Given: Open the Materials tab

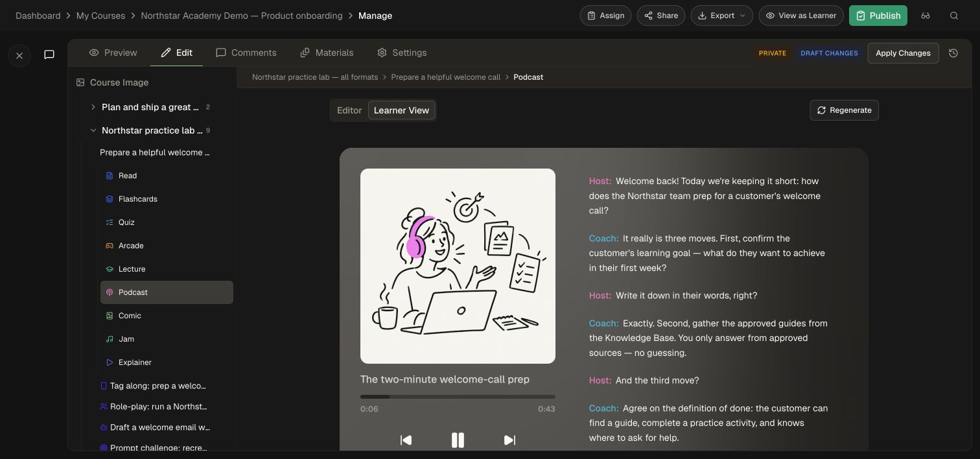Looking at the screenshot, I should tap(327, 53).
